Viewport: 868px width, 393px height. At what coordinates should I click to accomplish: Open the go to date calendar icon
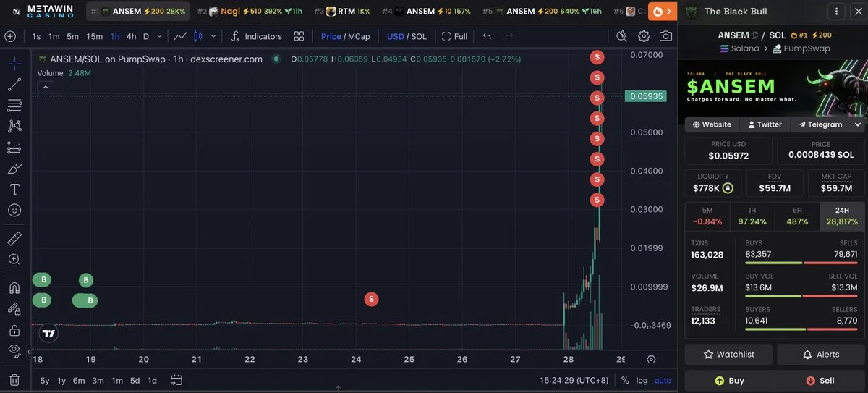pyautogui.click(x=176, y=380)
